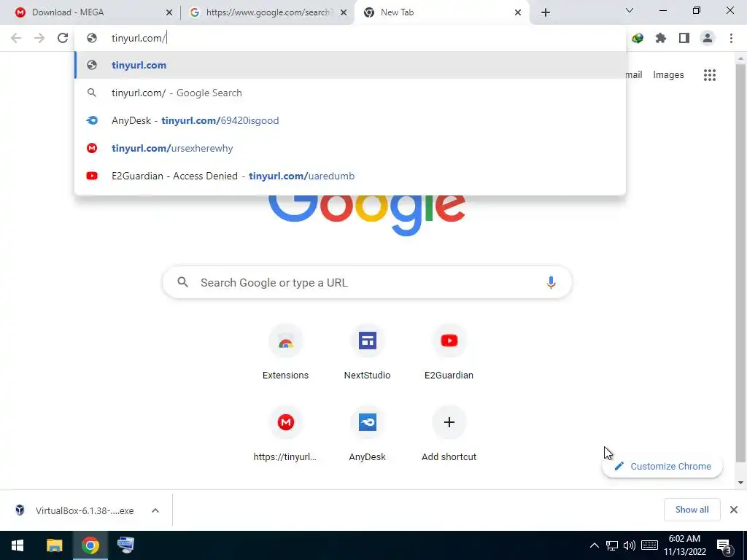747x560 pixels.
Task: Click Show all downloads button
Action: (x=692, y=510)
